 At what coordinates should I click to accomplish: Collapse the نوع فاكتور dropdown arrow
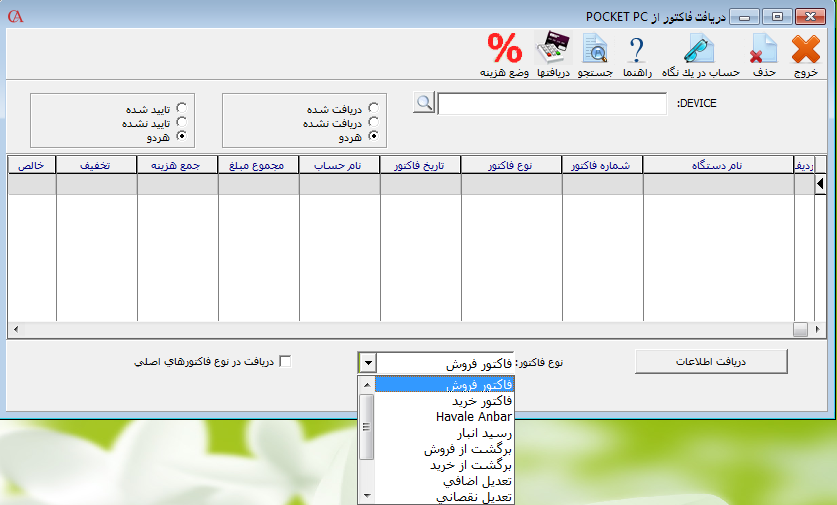(x=367, y=364)
